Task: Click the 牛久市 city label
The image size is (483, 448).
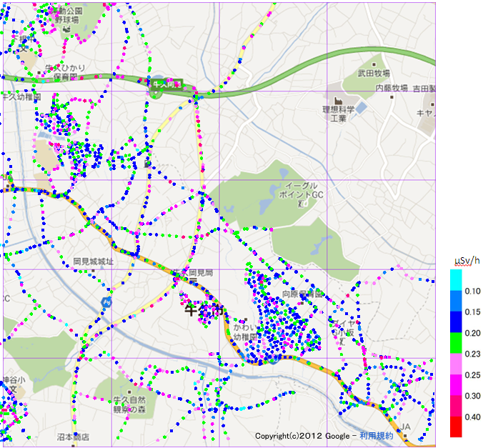Action: [x=204, y=309]
